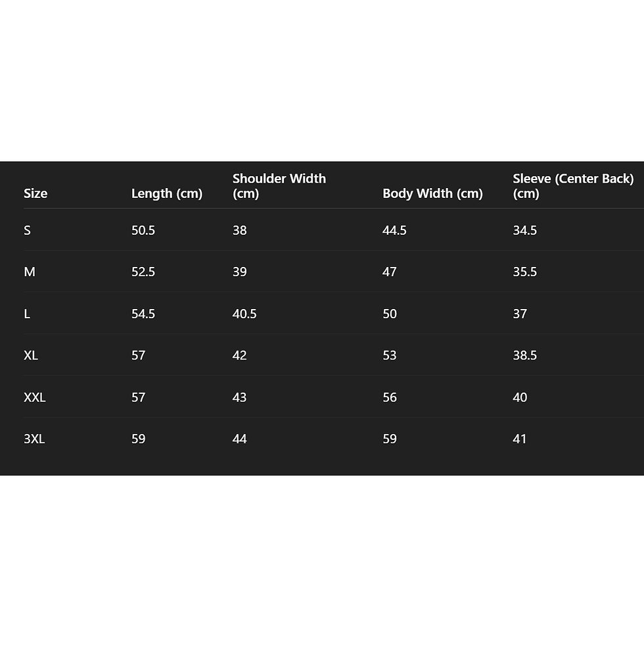Screen dimensions: 644x645
Task: Select the S size row label
Action: (27, 230)
